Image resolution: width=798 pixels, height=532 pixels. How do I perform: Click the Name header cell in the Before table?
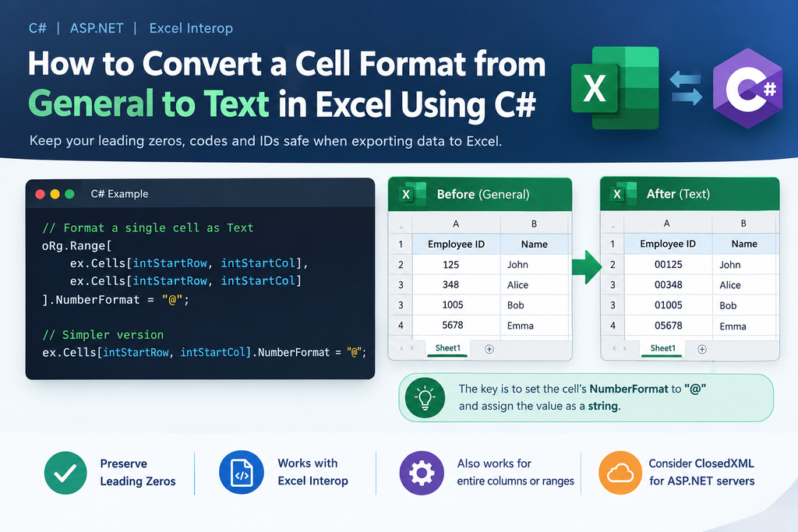[535, 244]
